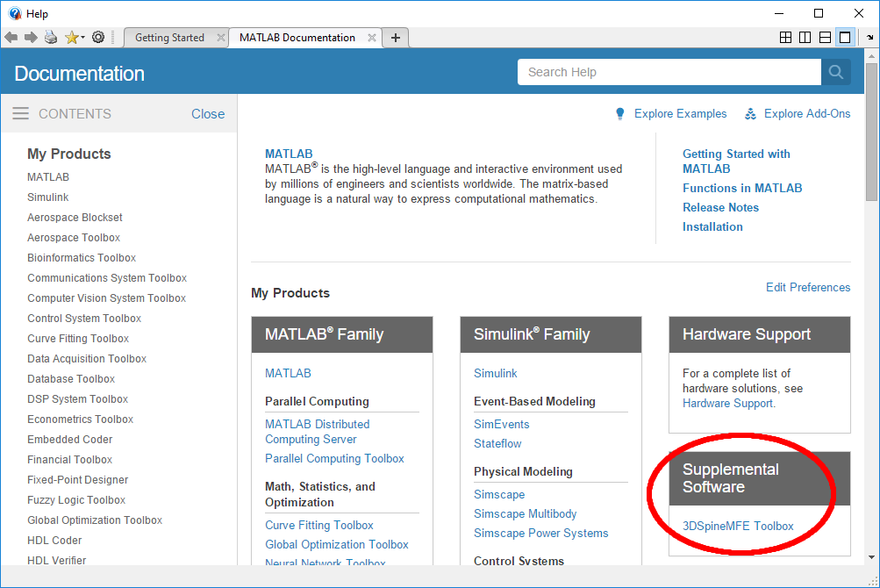Select Fuzzy Logic Toolbox in sidebar
This screenshot has width=880, height=588.
[76, 500]
